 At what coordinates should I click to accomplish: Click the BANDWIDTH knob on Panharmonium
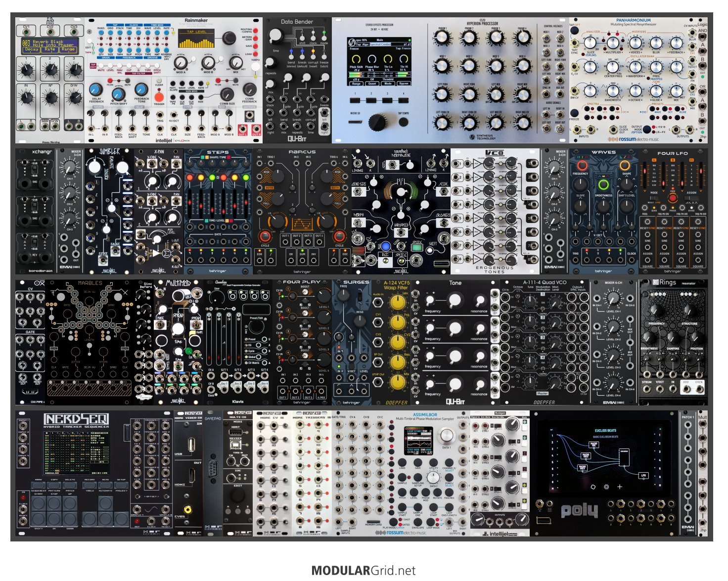coord(613,91)
